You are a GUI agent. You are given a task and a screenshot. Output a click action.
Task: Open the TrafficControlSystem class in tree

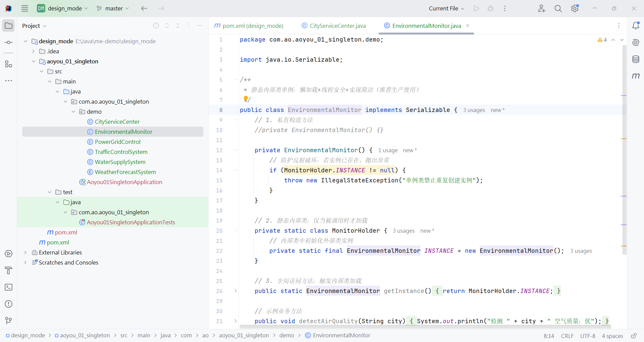coord(121,152)
